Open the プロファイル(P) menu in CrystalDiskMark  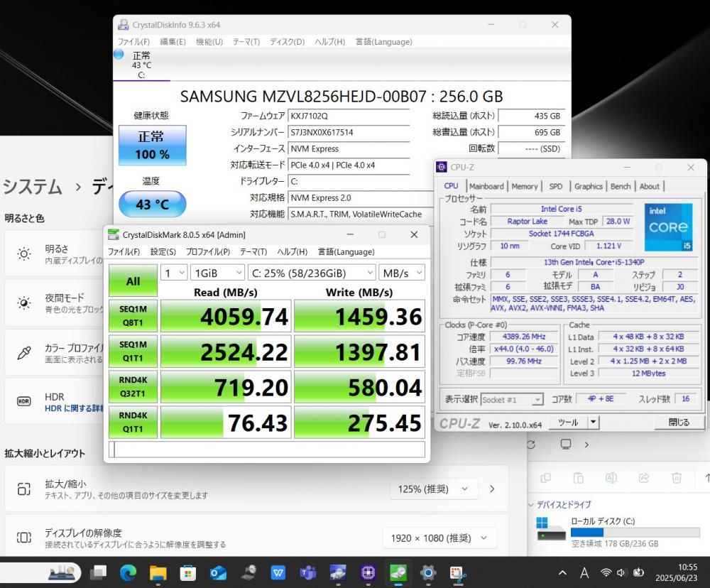pyautogui.click(x=208, y=252)
